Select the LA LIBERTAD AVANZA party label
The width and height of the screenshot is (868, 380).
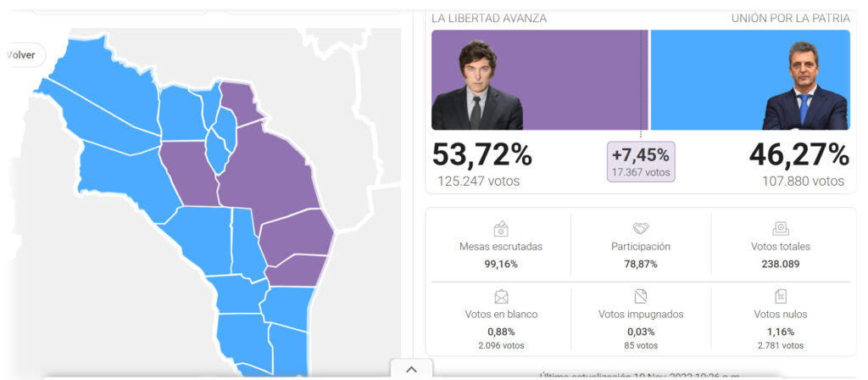489,18
